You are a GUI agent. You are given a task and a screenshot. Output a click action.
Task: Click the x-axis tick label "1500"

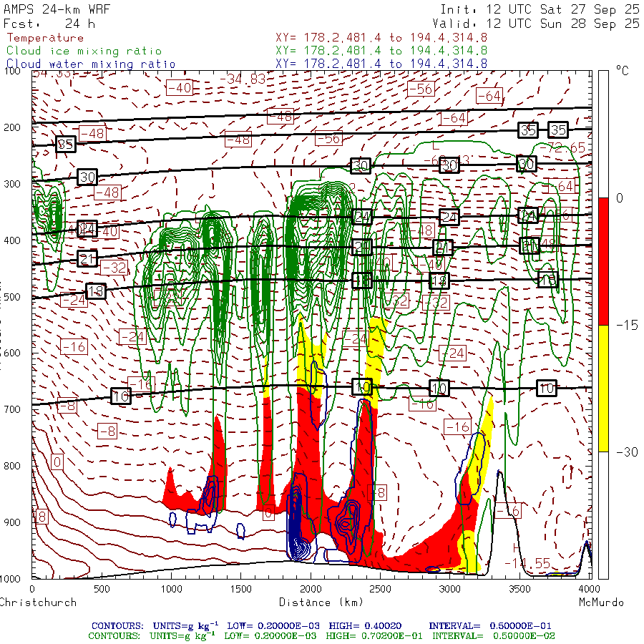(240, 589)
